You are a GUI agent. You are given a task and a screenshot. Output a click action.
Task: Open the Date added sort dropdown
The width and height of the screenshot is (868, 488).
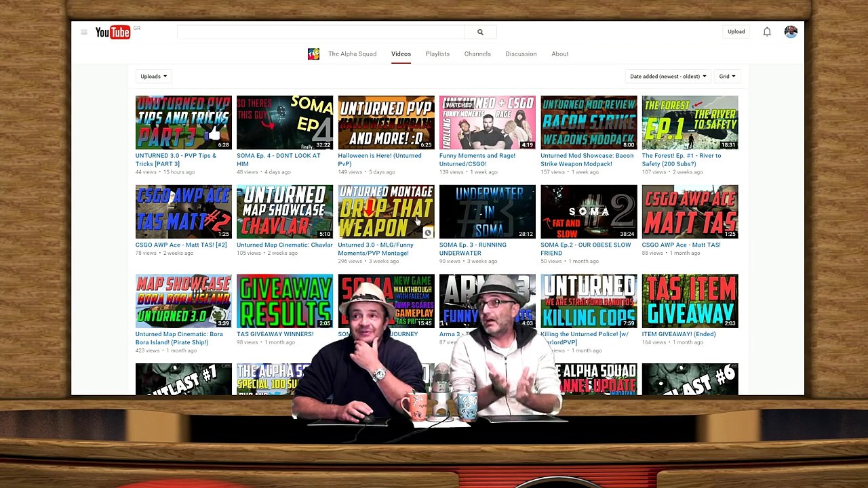coord(668,77)
